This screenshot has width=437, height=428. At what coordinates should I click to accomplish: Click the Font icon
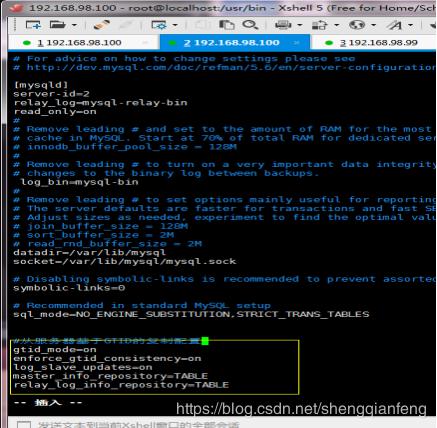[394, 25]
